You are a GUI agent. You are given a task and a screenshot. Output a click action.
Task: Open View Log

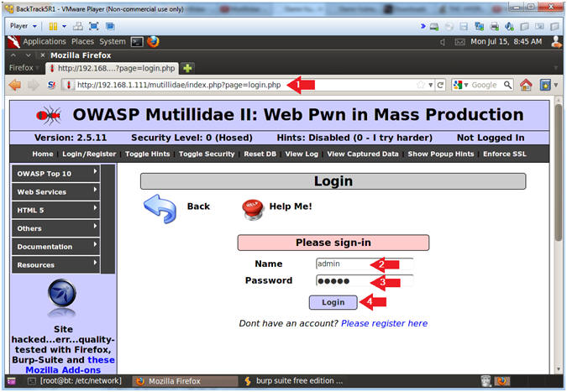coord(302,154)
